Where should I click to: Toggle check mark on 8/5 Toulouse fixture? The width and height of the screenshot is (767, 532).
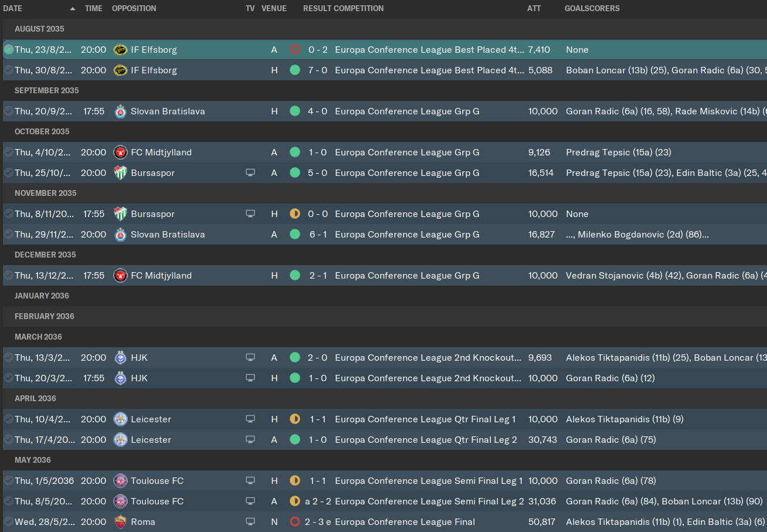coord(8,501)
